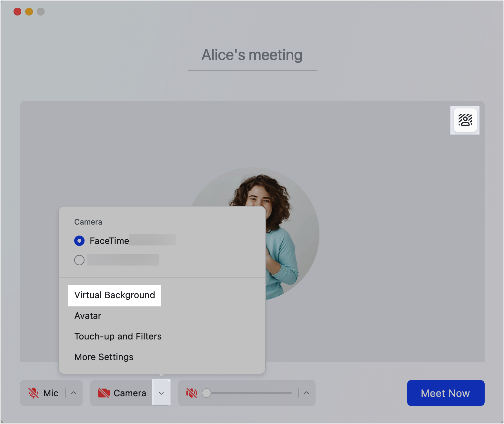Click the disabled camera icon
Image resolution: width=504 pixels, height=424 pixels.
tap(104, 393)
